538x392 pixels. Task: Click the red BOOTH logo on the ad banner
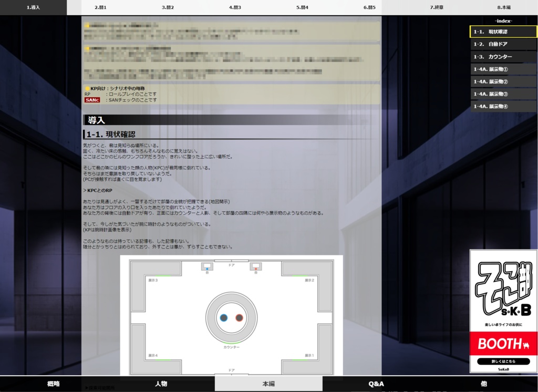point(503,344)
